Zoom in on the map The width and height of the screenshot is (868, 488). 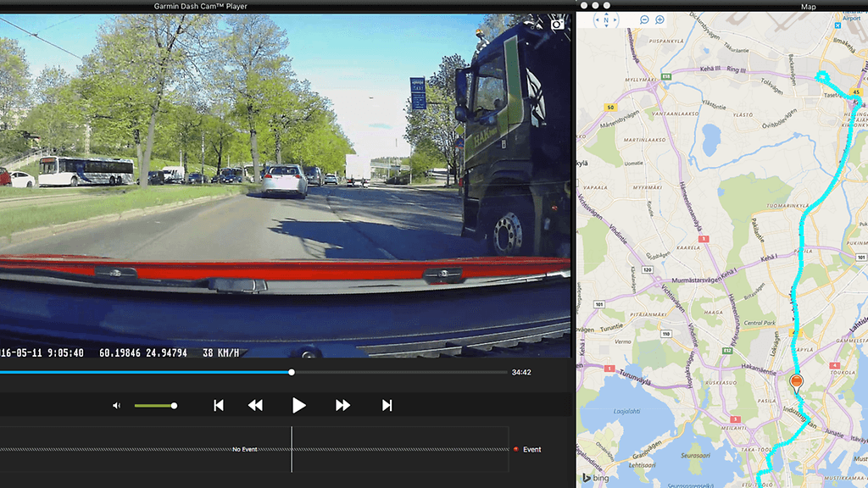659,19
